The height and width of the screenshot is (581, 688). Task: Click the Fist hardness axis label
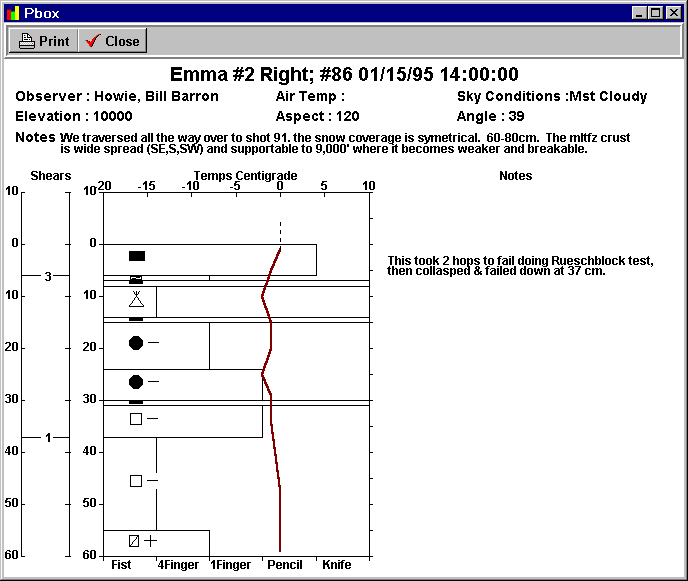(x=121, y=565)
